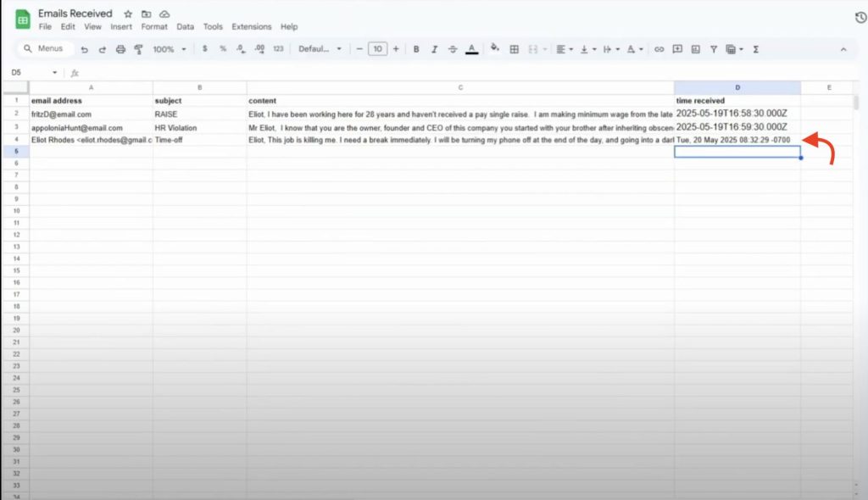Collapse the toolbar with the caret
This screenshot has width=868, height=500.
(843, 49)
